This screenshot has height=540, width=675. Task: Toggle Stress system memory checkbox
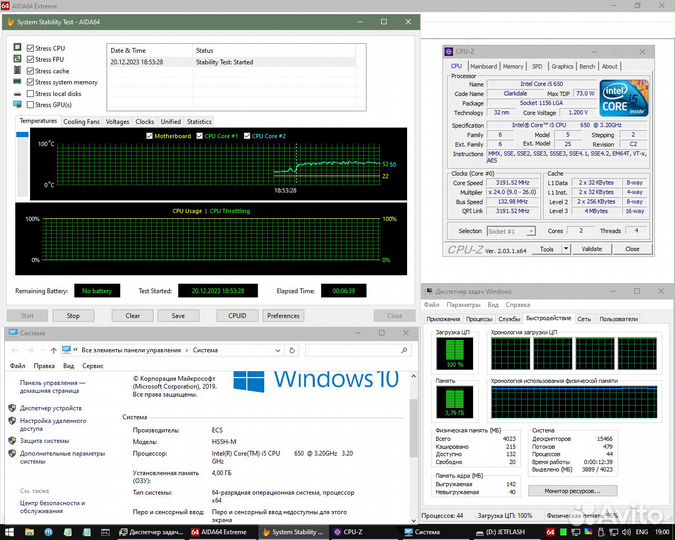coord(30,82)
